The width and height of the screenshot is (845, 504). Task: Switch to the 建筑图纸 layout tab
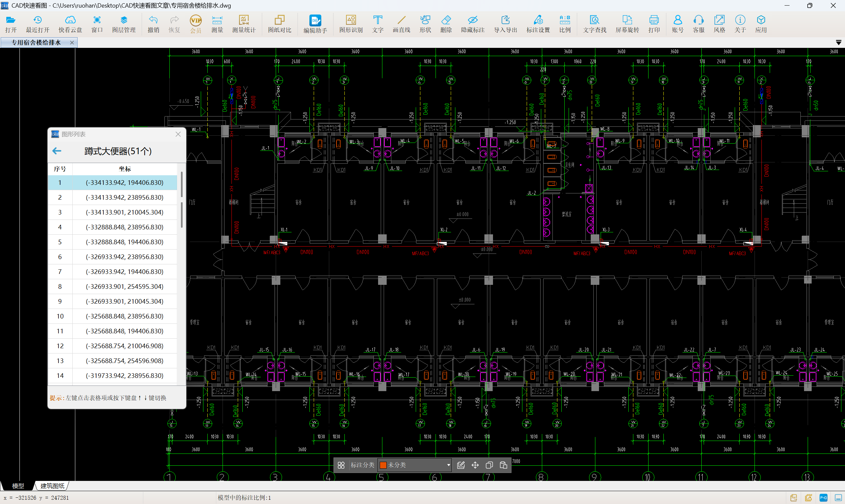click(x=52, y=486)
